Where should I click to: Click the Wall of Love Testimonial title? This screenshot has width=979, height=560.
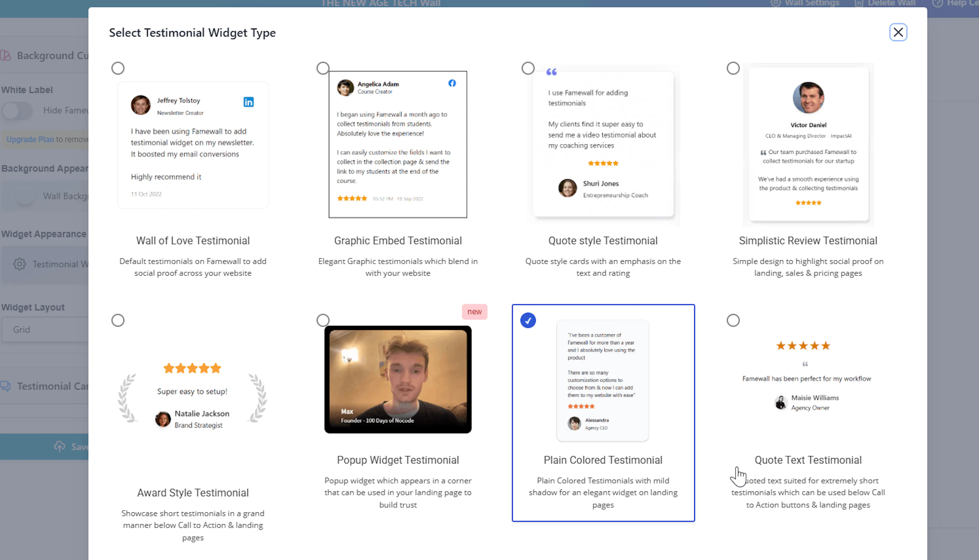click(193, 241)
